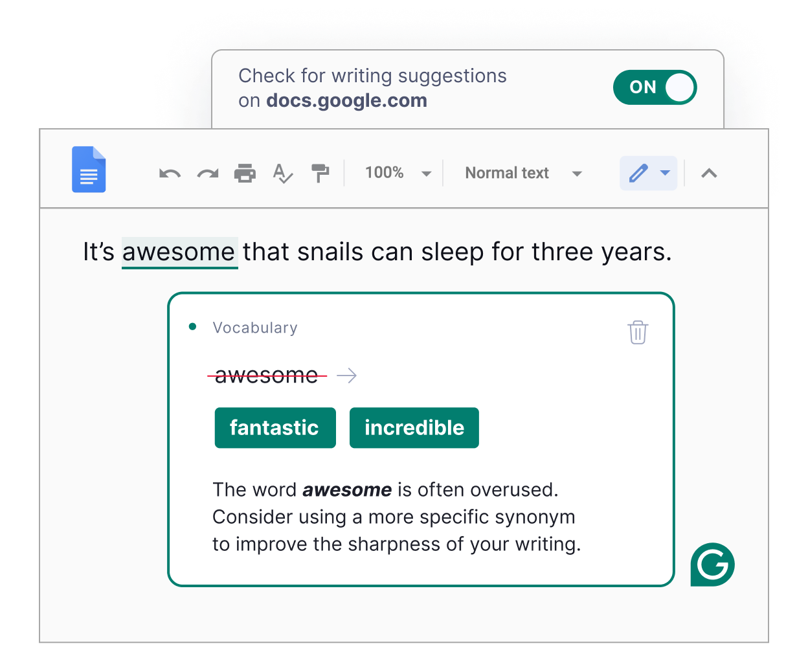Click the explanation 'is often overused'
This screenshot has width=808, height=672.
478,489
